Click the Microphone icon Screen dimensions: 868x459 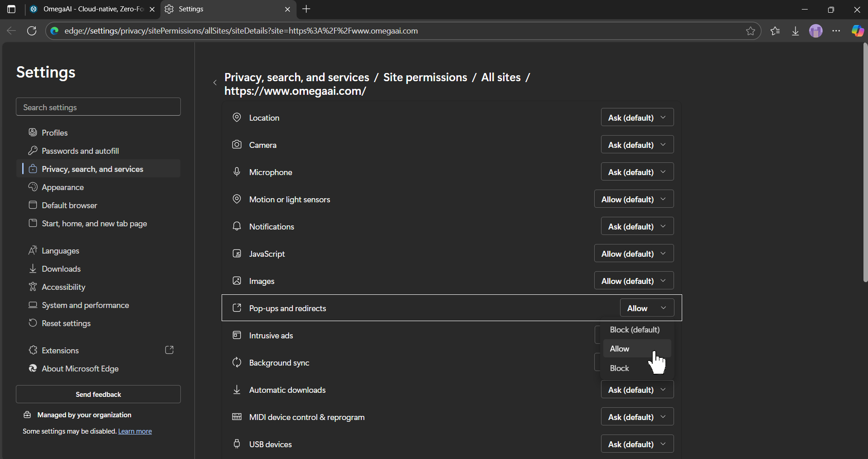[x=237, y=171]
